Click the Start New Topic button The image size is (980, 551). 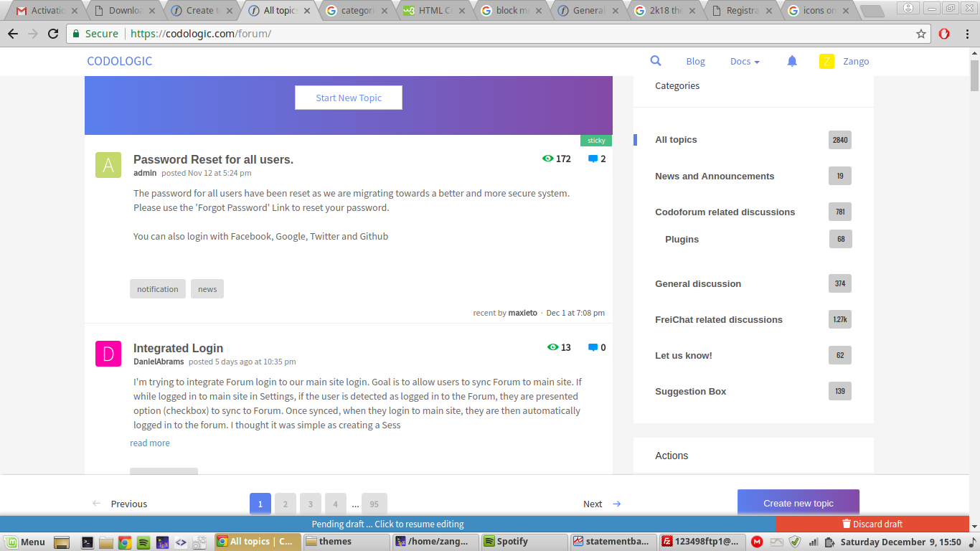[x=349, y=98]
